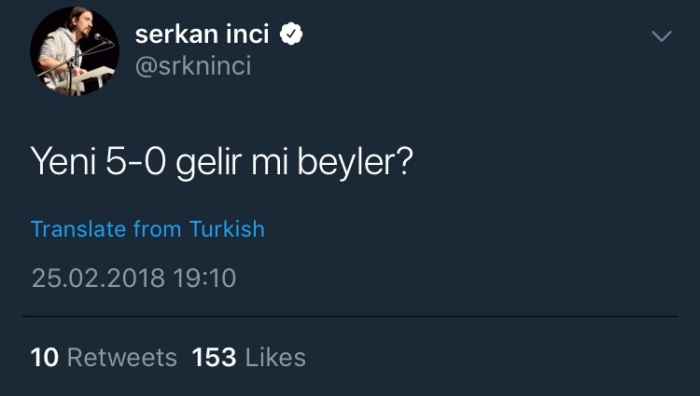This screenshot has width=700, height=396.
Task: Click the word Turkish in translate link
Action: coord(227,229)
